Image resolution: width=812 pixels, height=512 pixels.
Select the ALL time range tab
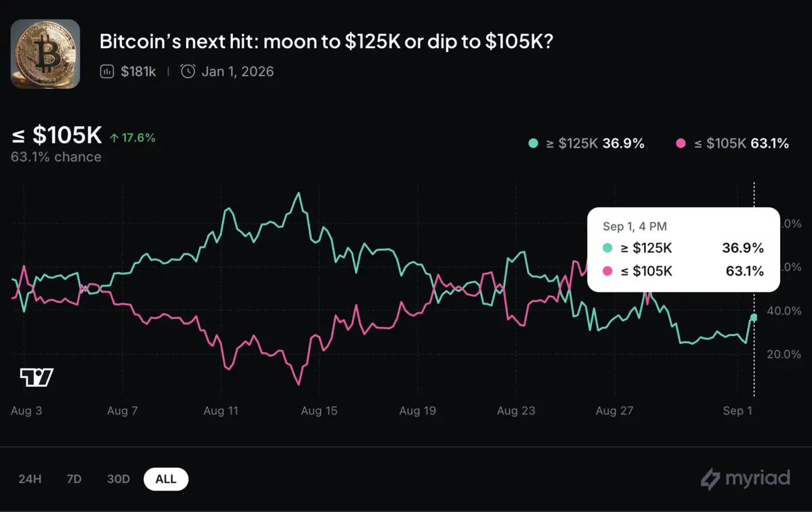tap(166, 479)
